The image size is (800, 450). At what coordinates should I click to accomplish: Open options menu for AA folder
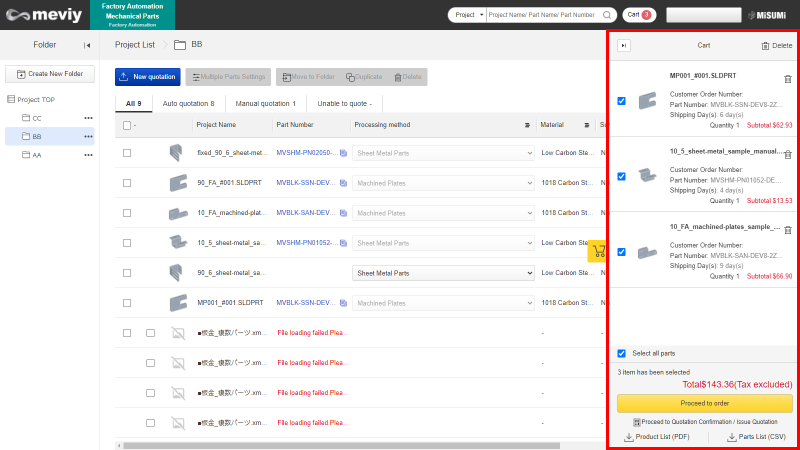88,155
